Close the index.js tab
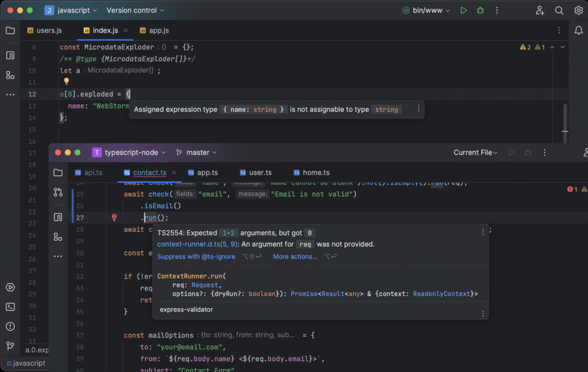 126,30
